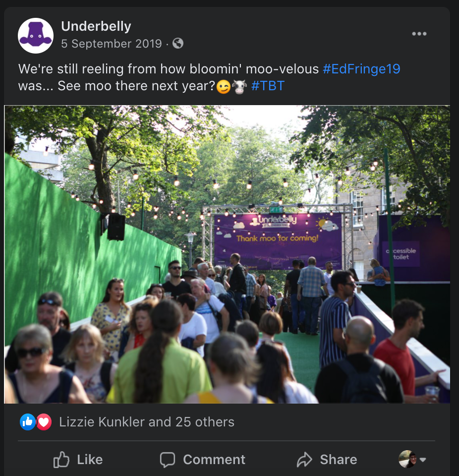Click the share arrow icon
The width and height of the screenshot is (459, 476).
tap(304, 459)
